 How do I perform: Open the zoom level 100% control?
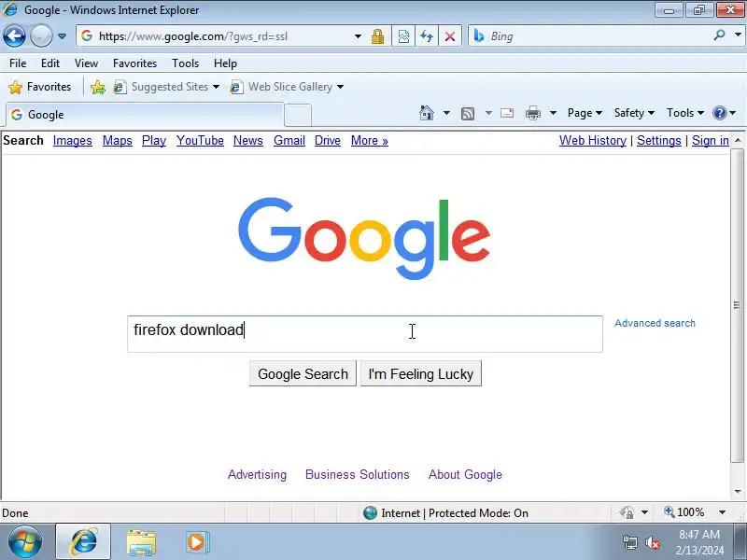(x=695, y=512)
